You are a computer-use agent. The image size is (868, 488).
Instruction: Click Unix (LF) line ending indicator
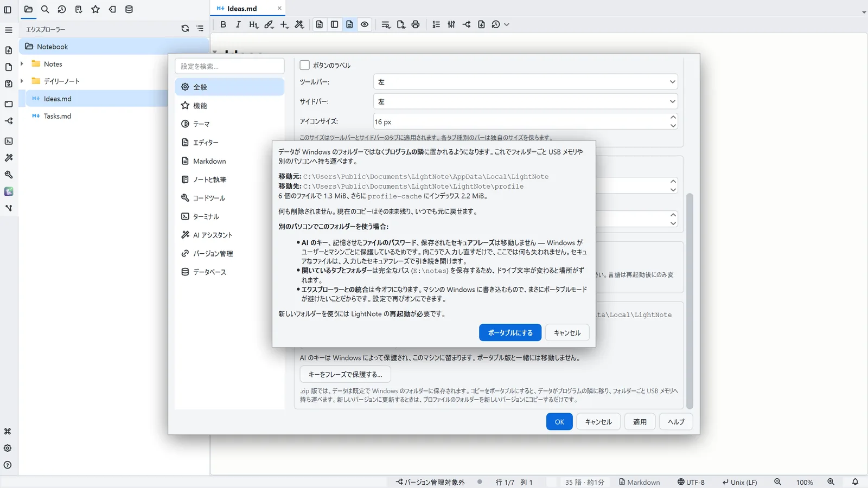739,482
